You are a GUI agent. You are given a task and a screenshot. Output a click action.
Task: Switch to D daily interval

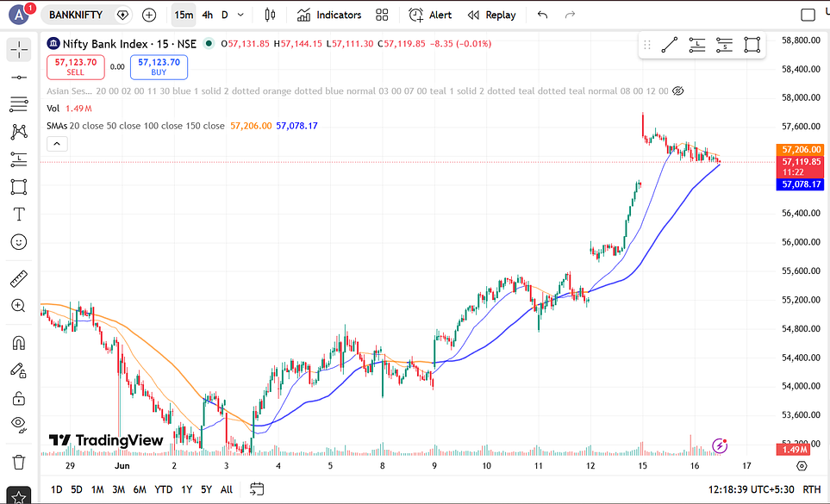(225, 15)
